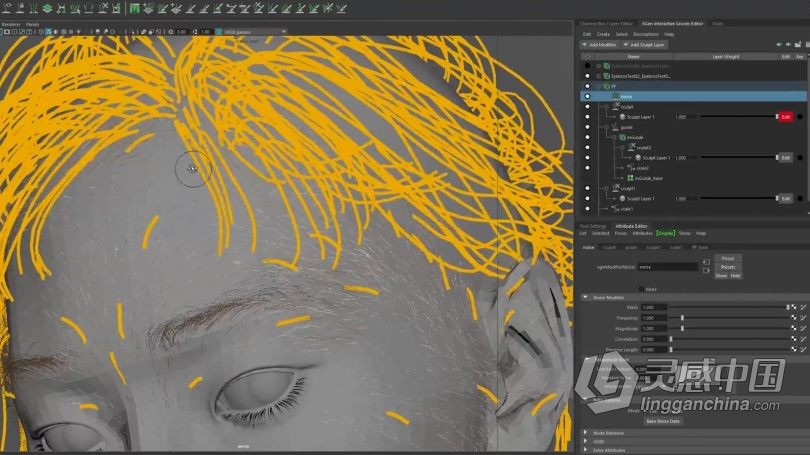Collapse the guide tree node
810x455 pixels.
tap(606, 127)
